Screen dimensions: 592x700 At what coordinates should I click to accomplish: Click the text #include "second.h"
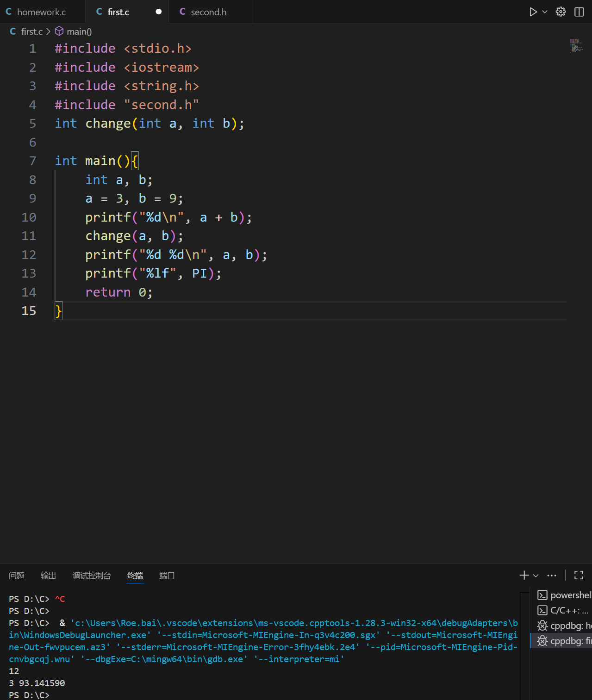(x=127, y=105)
